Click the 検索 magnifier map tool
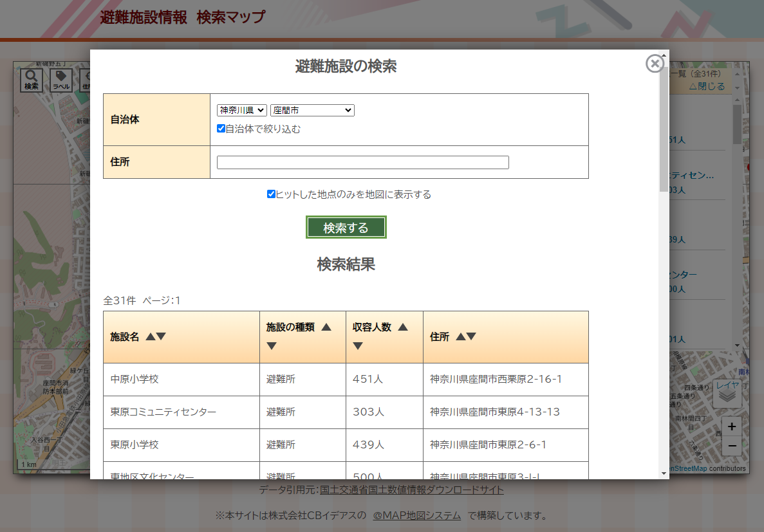Screen dimensions: 764x532 pyautogui.click(x=32, y=80)
